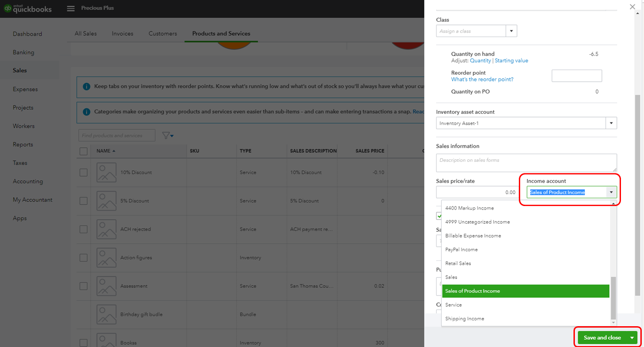The width and height of the screenshot is (644, 347).
Task: Select Retail Sales from the income account list
Action: click(458, 263)
